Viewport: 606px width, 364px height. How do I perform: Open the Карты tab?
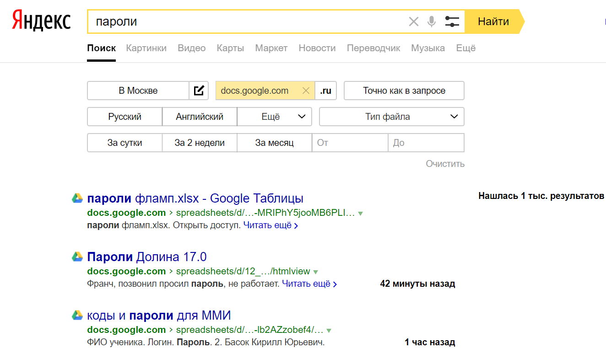click(x=230, y=48)
